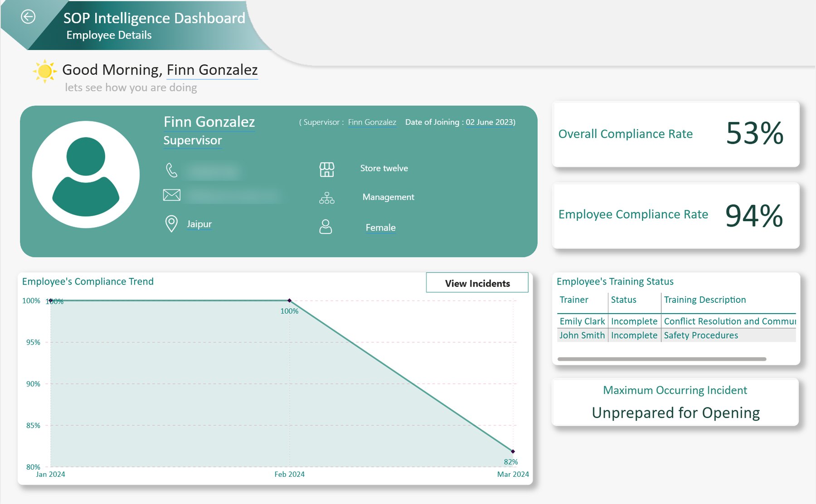Screen dimensions: 816x504
Task: Click the Mar 2024 axis label
Action: tap(513, 474)
